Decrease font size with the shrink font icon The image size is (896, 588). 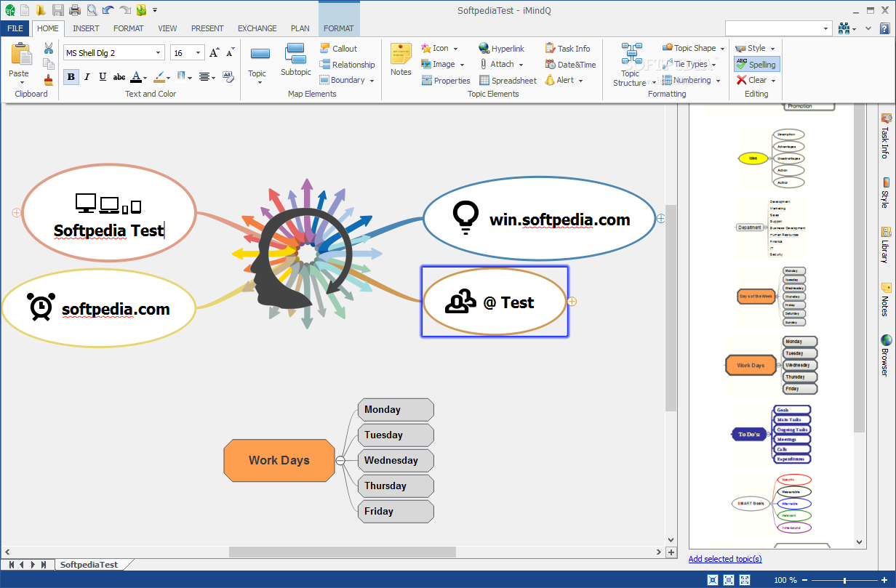pyautogui.click(x=230, y=53)
